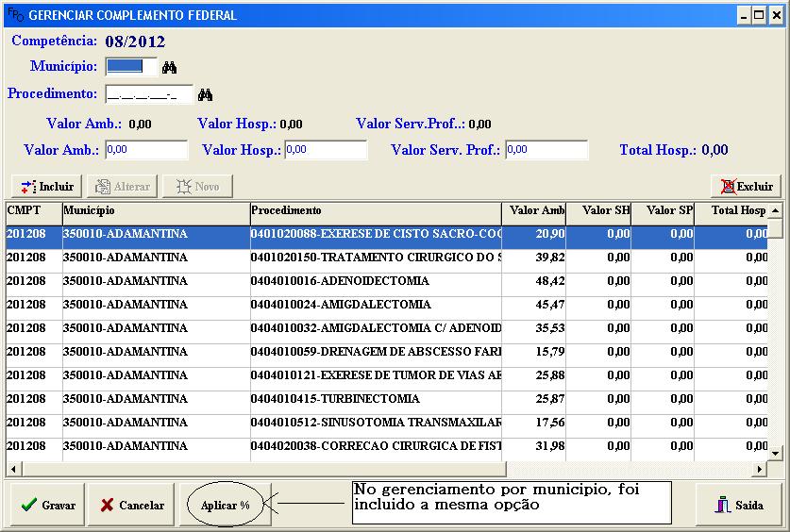Click the Excluir button
Screen dimensions: 790x532
point(746,186)
